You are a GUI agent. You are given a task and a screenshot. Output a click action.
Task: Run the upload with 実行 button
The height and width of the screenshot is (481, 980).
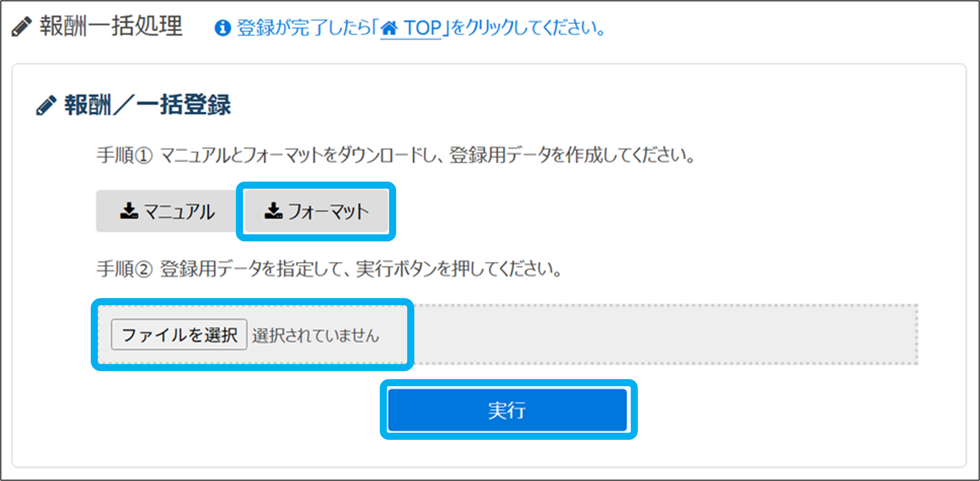click(x=507, y=410)
